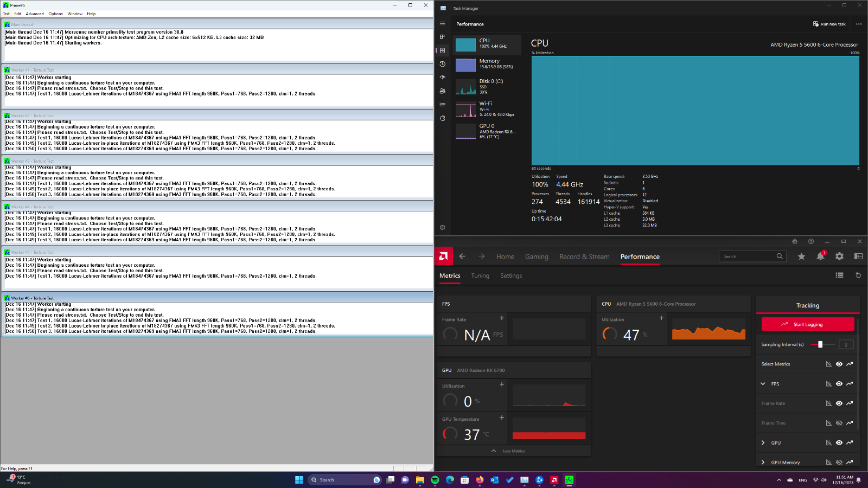Open Startup apps in Task Manager sidebar
The height and width of the screenshot is (488, 868).
point(443,78)
